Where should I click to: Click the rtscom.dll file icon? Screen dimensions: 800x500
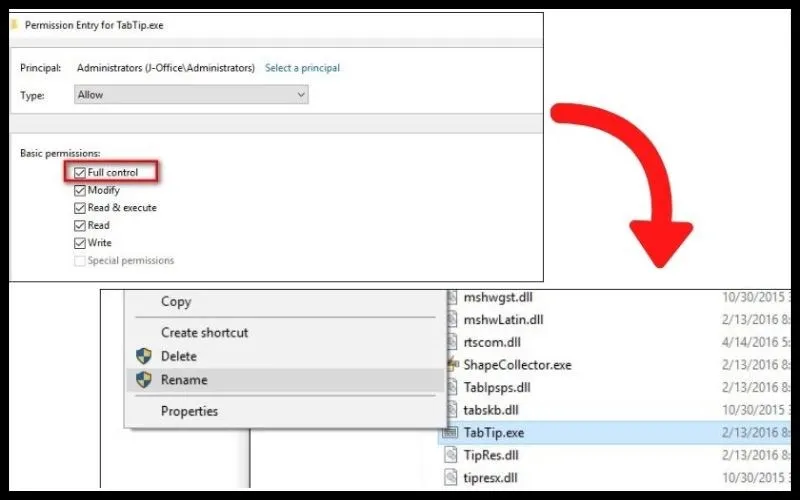pyautogui.click(x=451, y=342)
